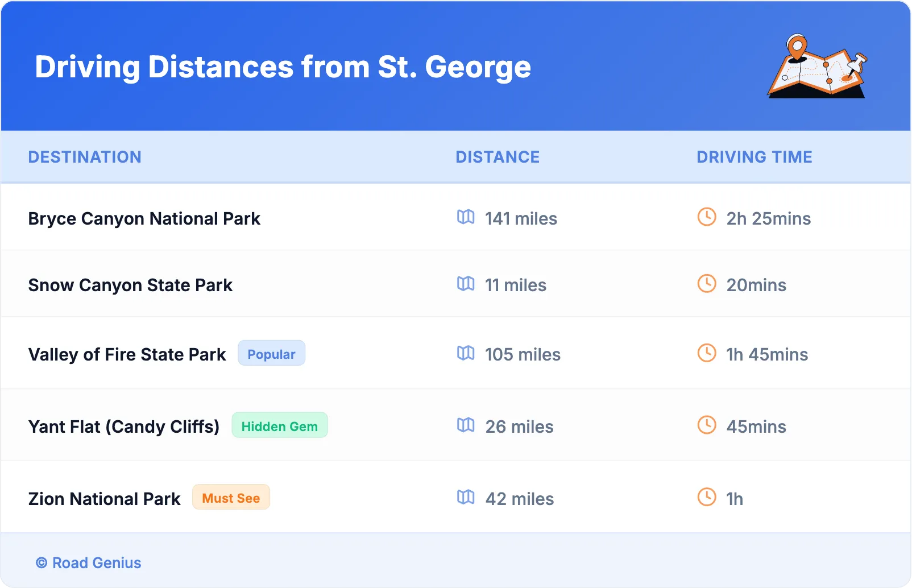Click the map icon beside 141 miles
The image size is (912, 588).
click(x=466, y=217)
